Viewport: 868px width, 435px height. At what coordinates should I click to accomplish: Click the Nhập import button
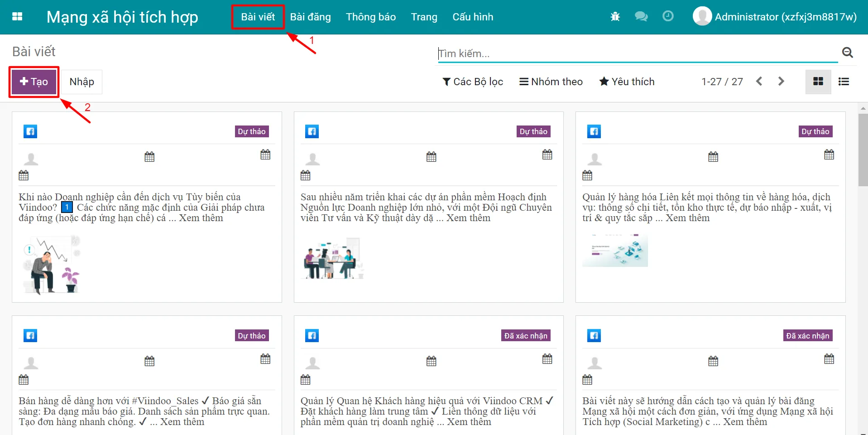[x=82, y=82]
